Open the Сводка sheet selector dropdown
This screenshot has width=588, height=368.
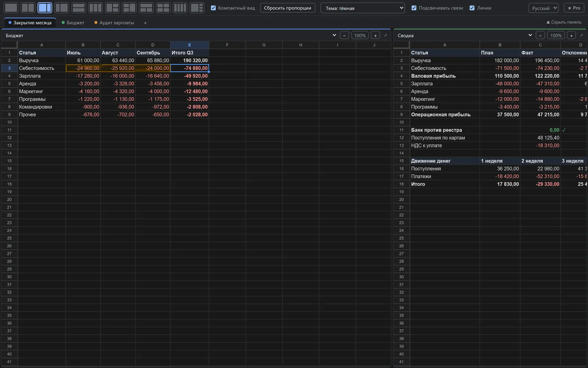pyautogui.click(x=465, y=35)
